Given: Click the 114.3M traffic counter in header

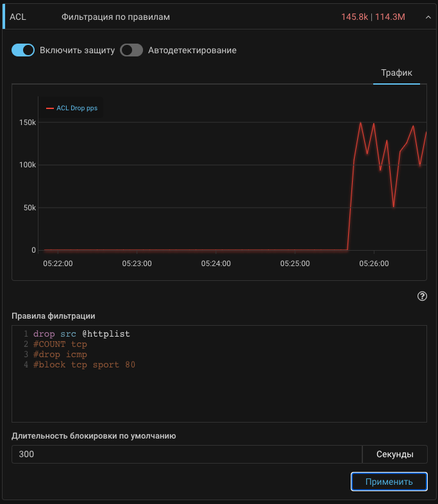Looking at the screenshot, I should click(x=391, y=17).
